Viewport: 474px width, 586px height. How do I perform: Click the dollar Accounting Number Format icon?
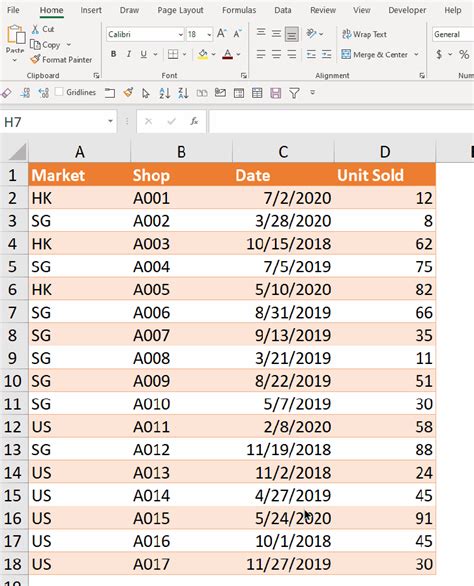tap(439, 55)
